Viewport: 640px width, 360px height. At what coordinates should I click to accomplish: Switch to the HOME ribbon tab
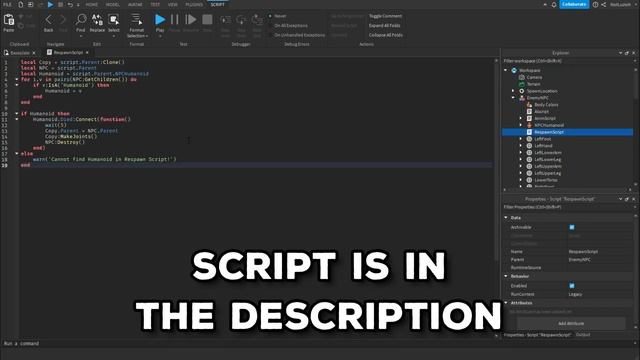92,4
